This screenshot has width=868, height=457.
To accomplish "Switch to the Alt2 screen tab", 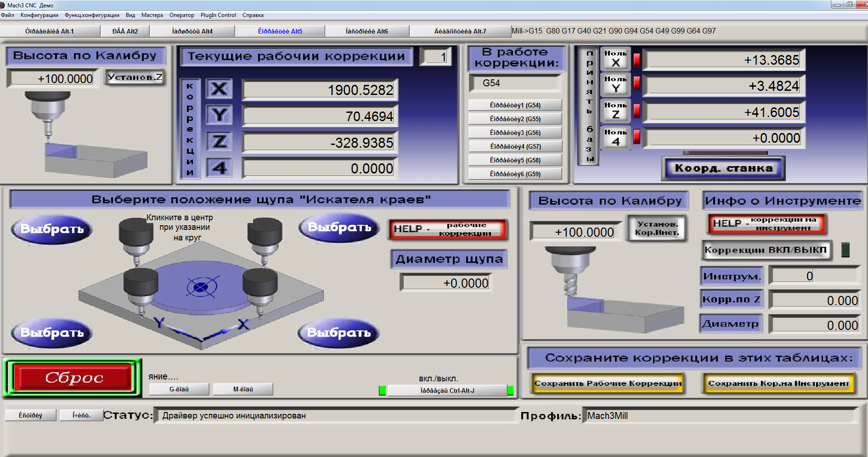I will coord(125,31).
